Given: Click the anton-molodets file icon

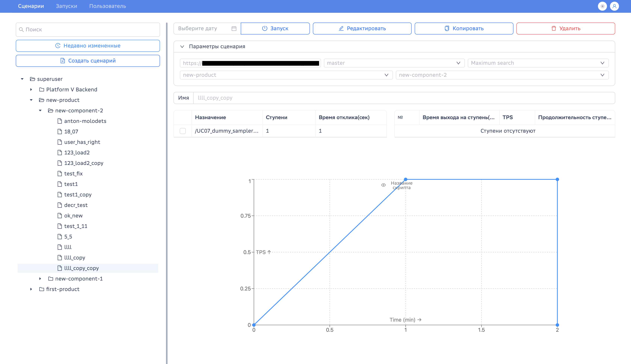Looking at the screenshot, I should (x=60, y=121).
